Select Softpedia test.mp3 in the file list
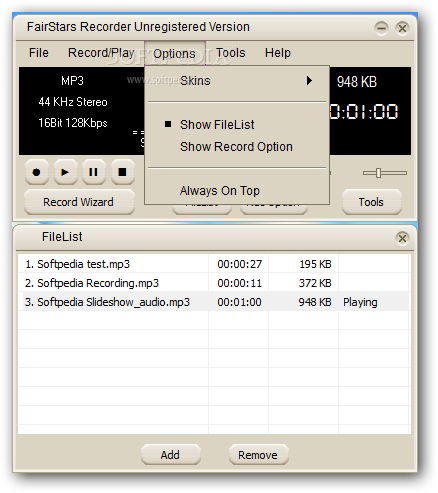This screenshot has width=438, height=493. point(213,264)
